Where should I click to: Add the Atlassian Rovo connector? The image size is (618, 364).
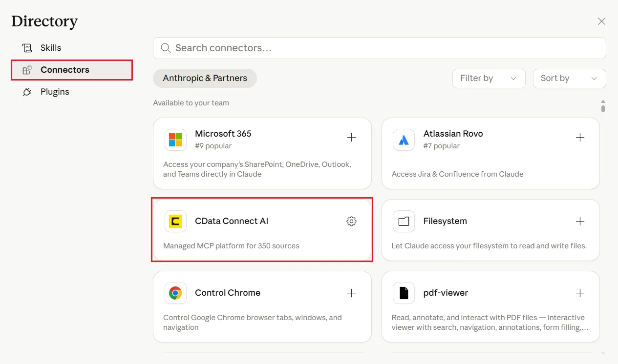click(580, 138)
